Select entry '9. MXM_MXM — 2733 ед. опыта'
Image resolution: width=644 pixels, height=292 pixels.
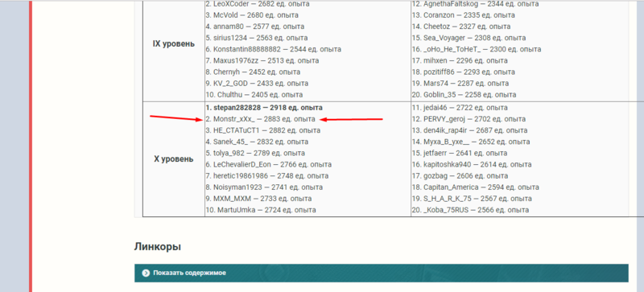pos(258,199)
